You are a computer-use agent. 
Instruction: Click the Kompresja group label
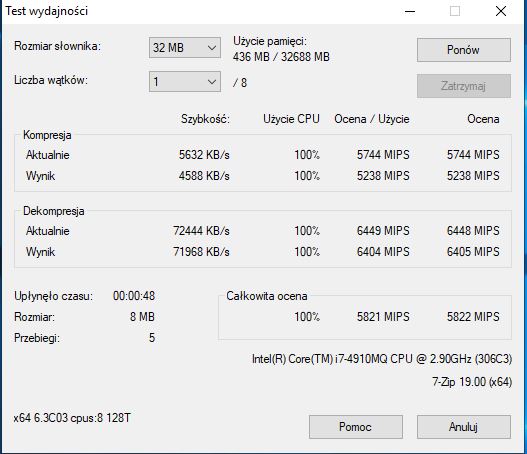(x=47, y=135)
